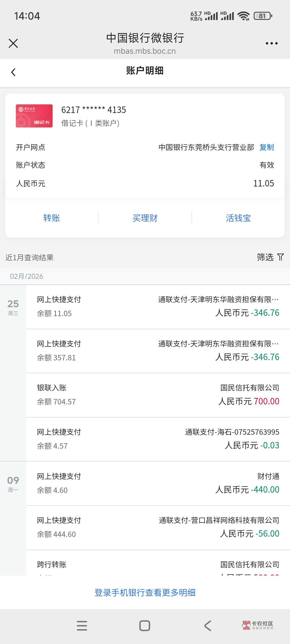The width and height of the screenshot is (290, 644).
Task: Tap the Android system back arrow
Action: [208, 626]
